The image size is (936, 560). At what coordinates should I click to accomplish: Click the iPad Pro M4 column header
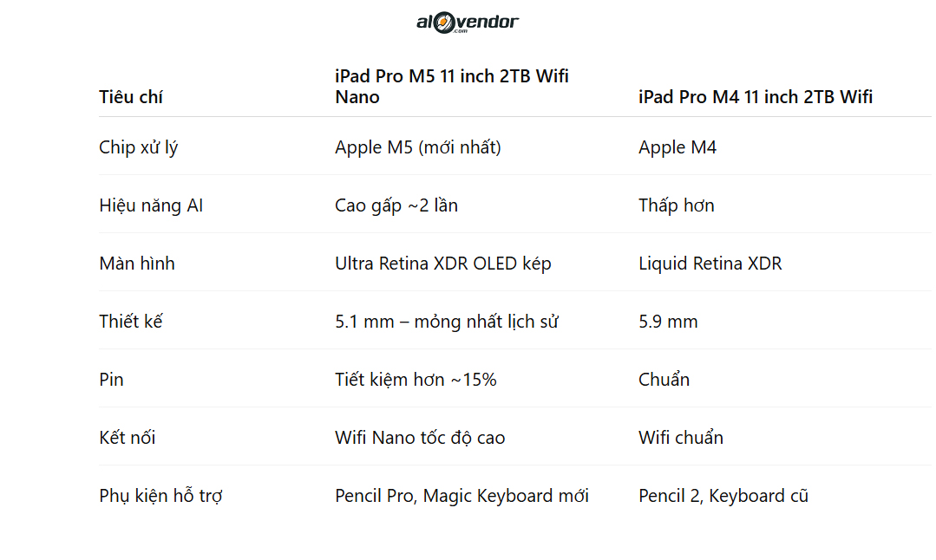(x=756, y=97)
